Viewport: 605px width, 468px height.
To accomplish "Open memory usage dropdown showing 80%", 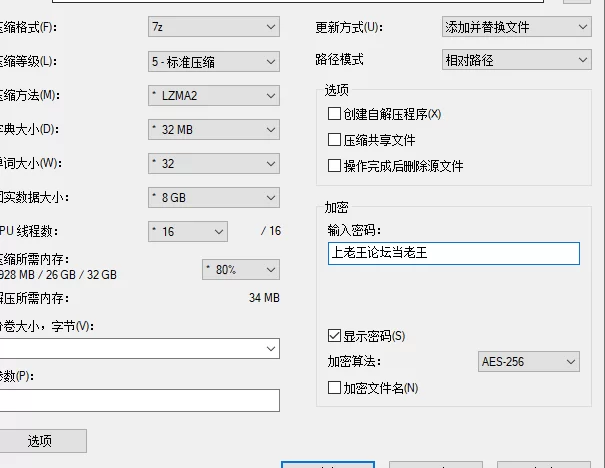I will [x=241, y=269].
